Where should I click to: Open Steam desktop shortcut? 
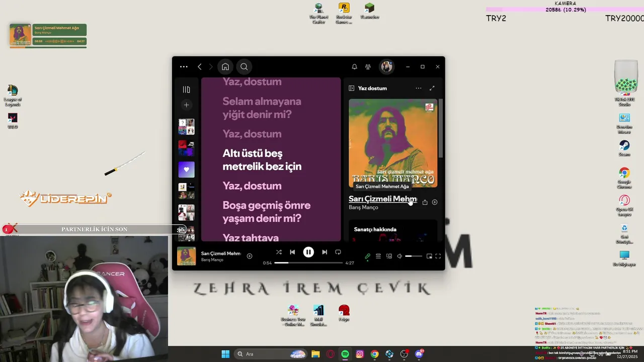pos(624,148)
